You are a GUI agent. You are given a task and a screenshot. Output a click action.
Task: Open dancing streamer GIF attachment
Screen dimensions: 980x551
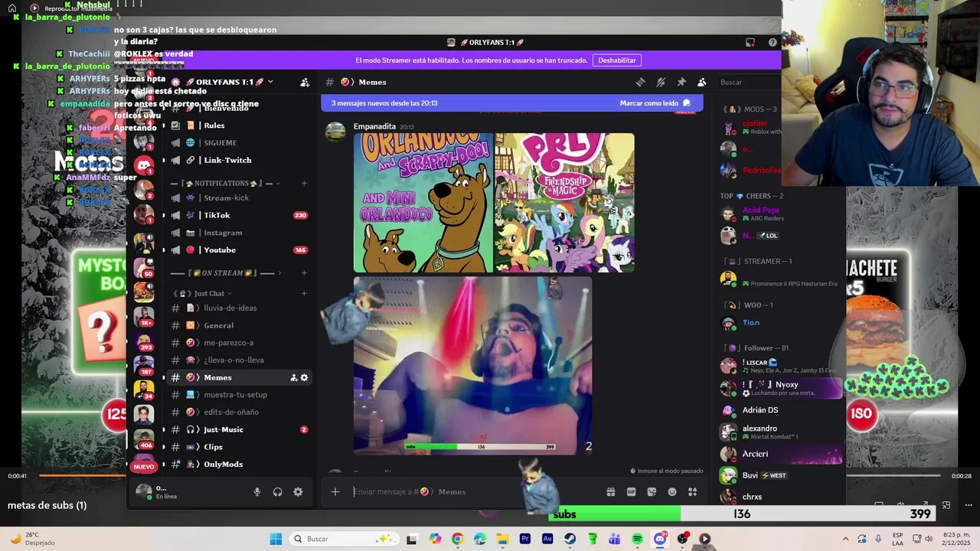coord(472,366)
